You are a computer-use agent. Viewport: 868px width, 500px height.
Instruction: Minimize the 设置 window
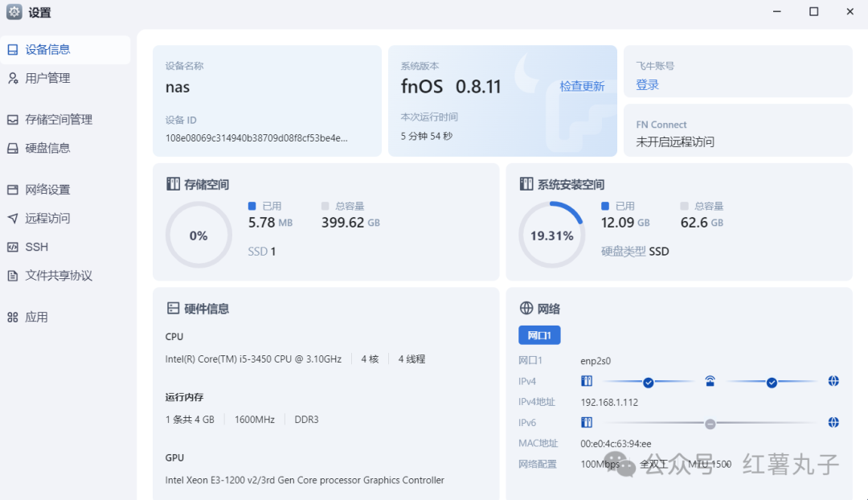[776, 11]
